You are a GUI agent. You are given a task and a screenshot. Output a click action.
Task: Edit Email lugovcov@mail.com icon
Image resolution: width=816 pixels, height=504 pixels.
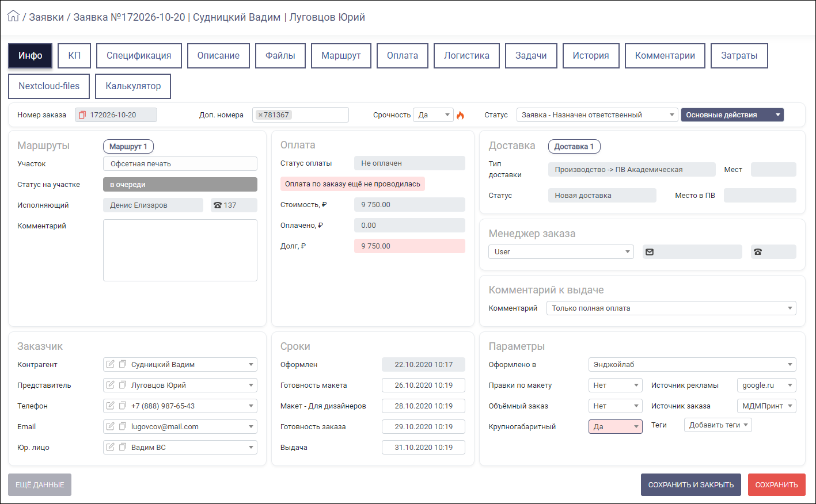(x=110, y=426)
